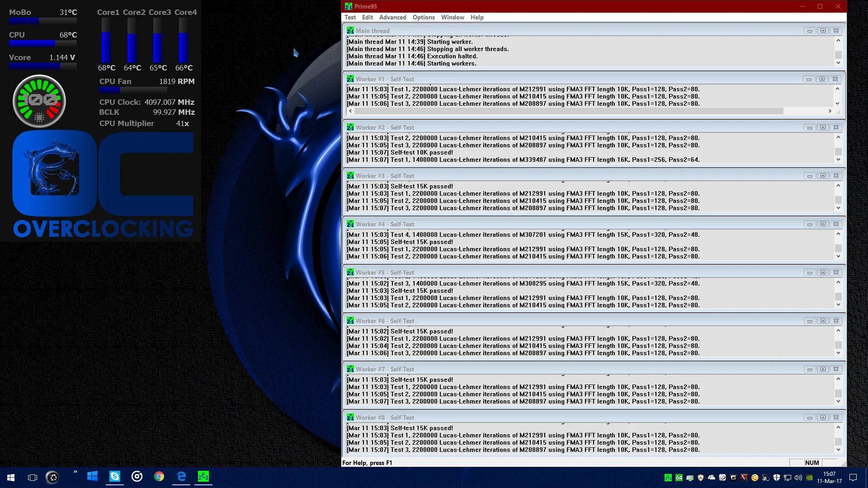Image resolution: width=868 pixels, height=488 pixels.
Task: Click the Worker #8 scrollbar down arrow
Action: (x=838, y=450)
